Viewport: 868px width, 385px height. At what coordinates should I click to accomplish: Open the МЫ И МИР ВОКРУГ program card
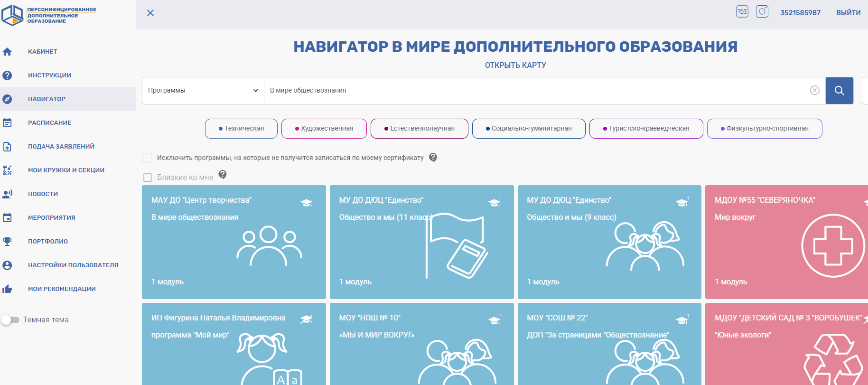click(x=422, y=344)
